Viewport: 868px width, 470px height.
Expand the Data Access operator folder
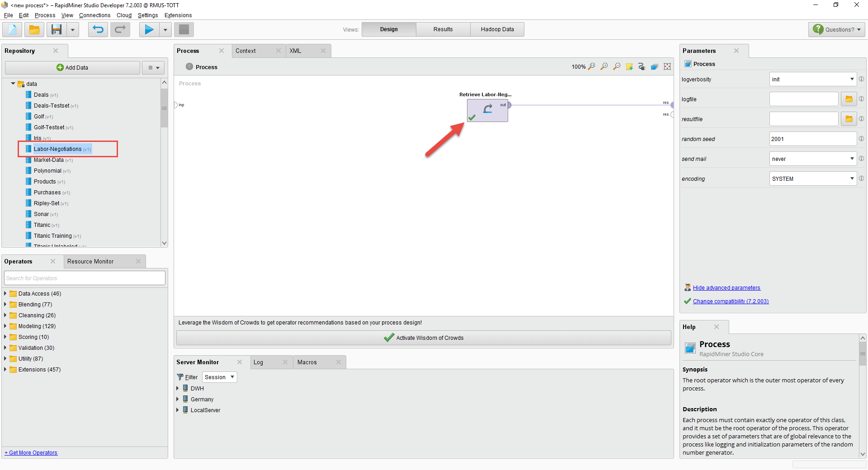5,293
